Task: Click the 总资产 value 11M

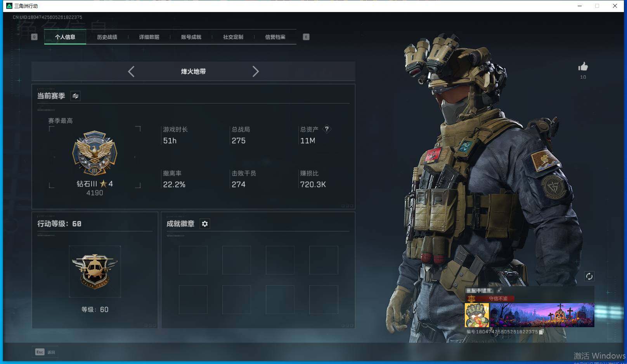Action: point(308,141)
